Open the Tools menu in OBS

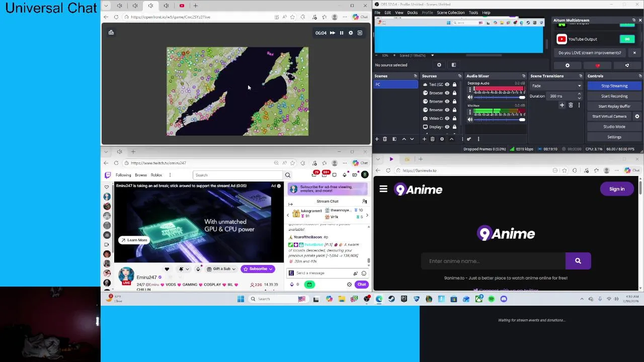tap(473, 13)
